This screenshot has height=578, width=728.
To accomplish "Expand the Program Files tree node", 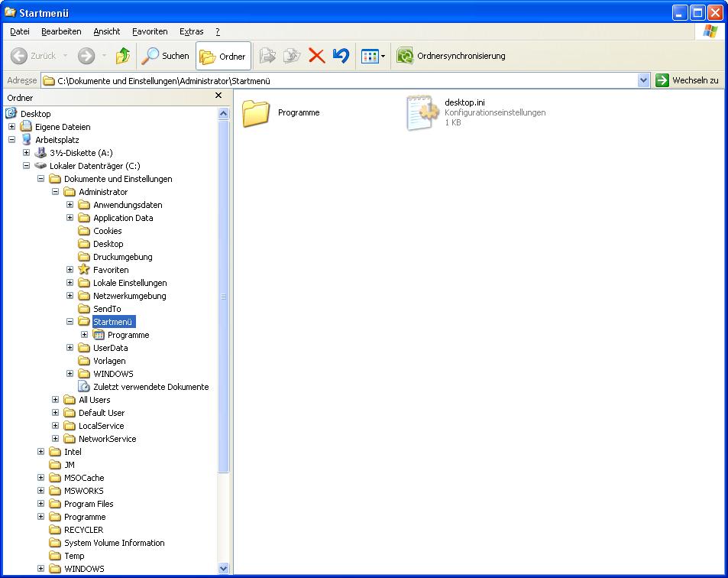I will [40, 504].
